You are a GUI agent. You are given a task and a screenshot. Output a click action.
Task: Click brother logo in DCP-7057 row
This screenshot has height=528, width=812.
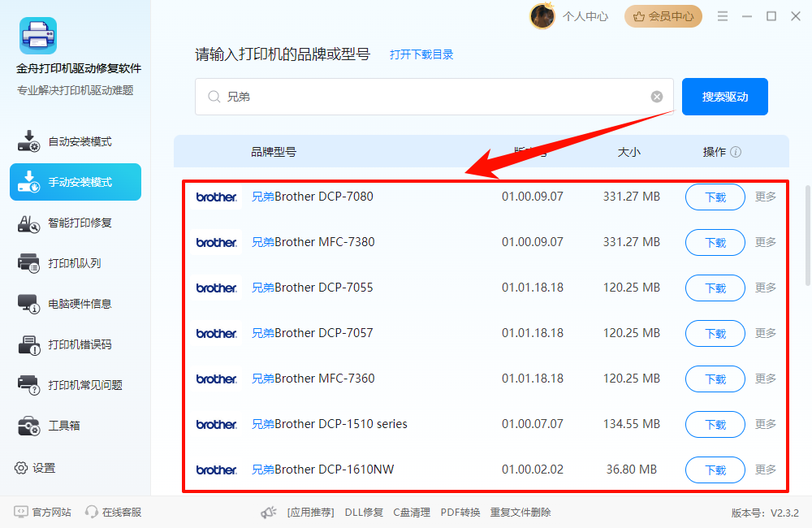[217, 333]
